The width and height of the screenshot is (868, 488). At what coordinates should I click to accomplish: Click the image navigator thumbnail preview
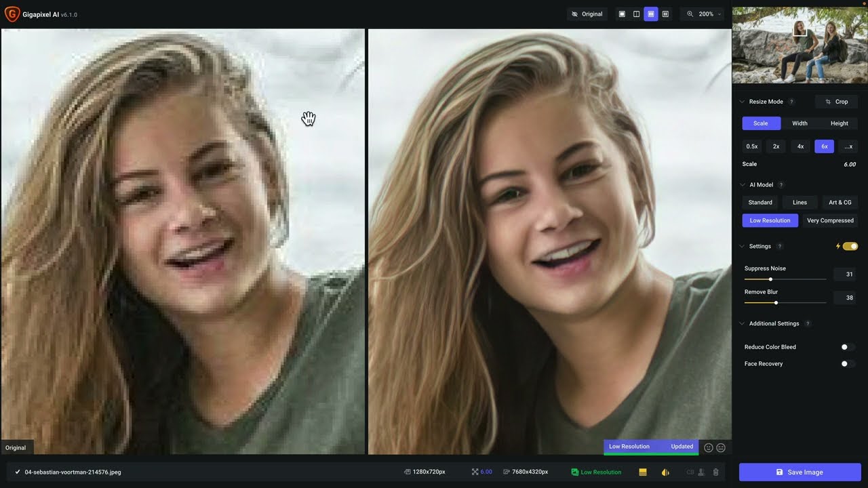(x=800, y=45)
